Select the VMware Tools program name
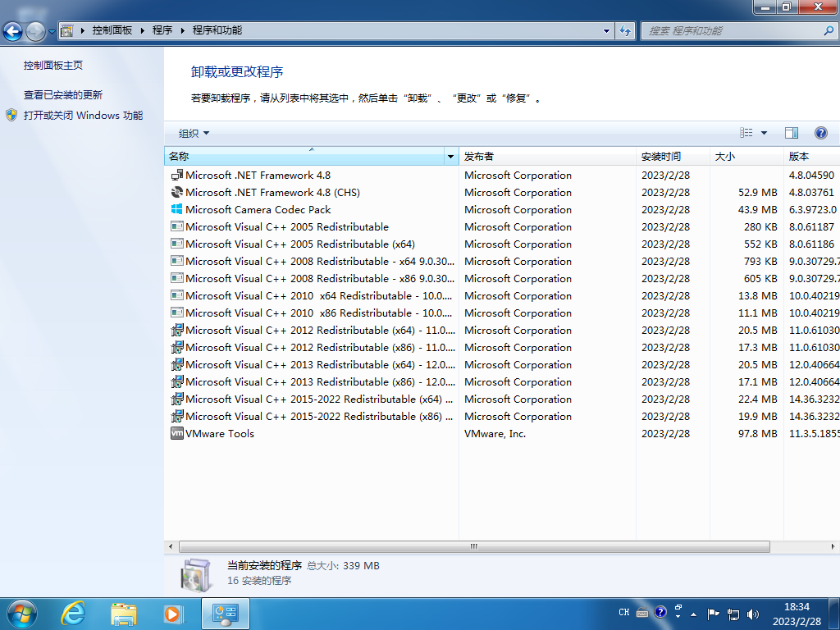Screen dimensions: 840x630 click(x=220, y=434)
